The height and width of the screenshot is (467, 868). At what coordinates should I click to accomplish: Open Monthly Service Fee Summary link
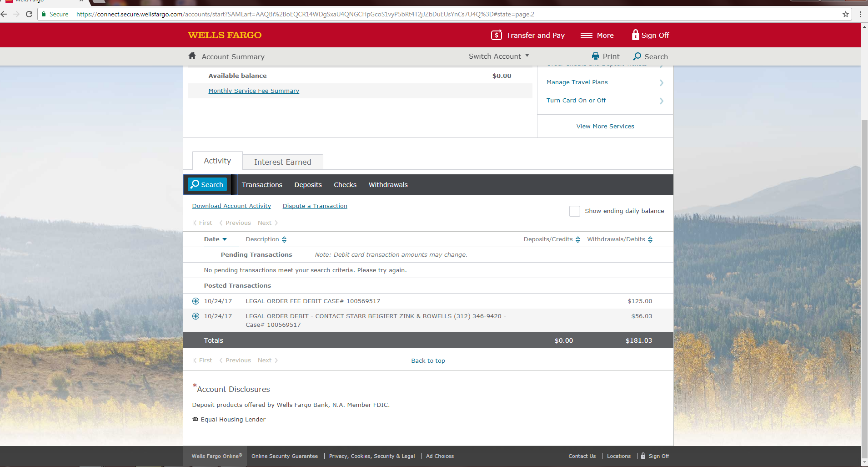click(x=254, y=91)
